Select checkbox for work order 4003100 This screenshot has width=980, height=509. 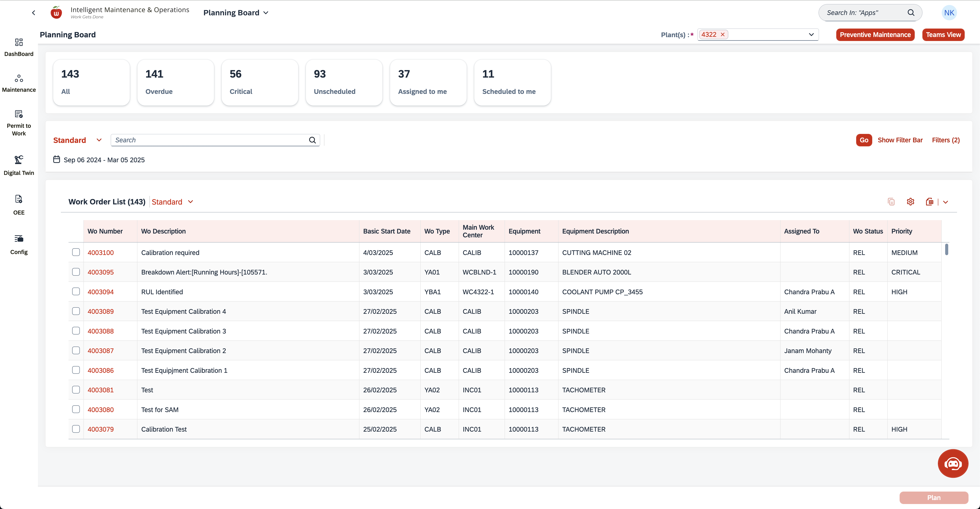tap(76, 252)
